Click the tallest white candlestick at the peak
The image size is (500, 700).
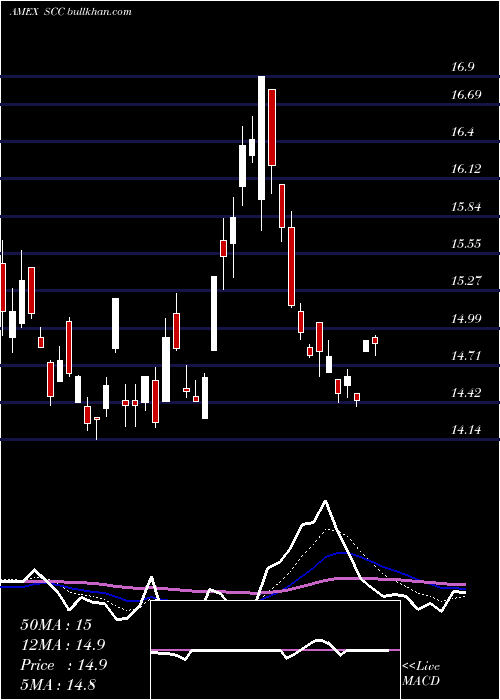pyautogui.click(x=262, y=138)
